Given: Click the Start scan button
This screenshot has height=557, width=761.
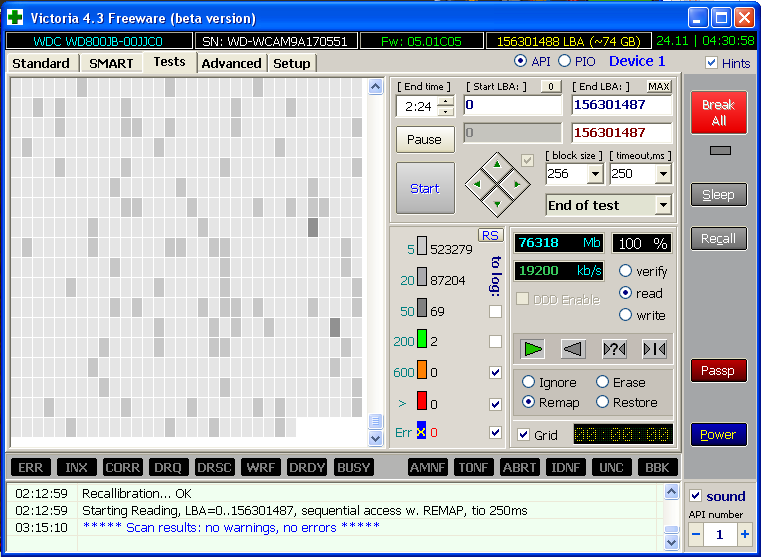Looking at the screenshot, I should (425, 188).
